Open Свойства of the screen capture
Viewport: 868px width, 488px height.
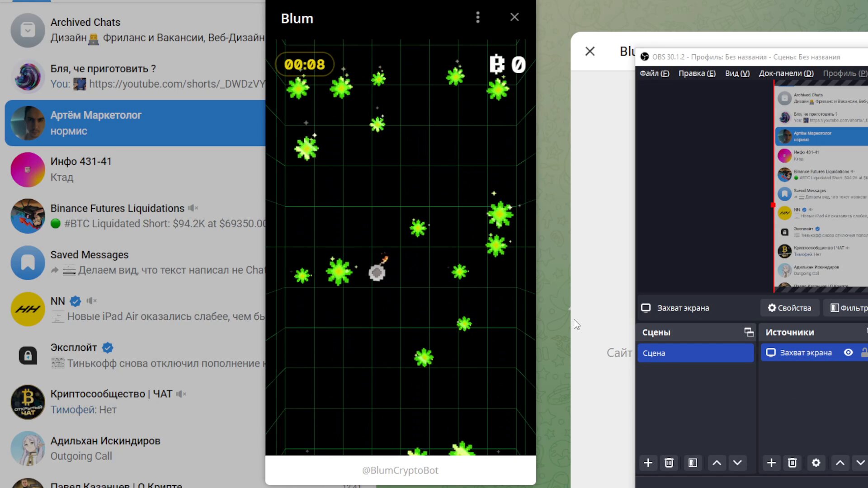(x=790, y=308)
